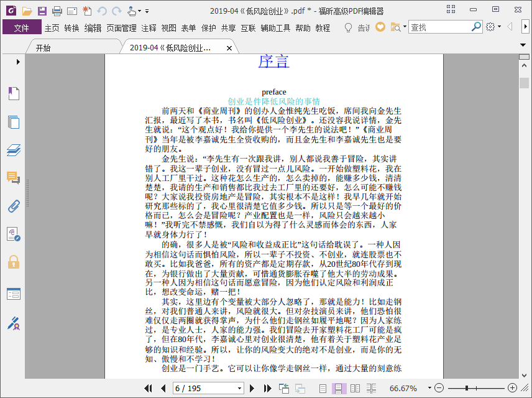Click in the 查找 search field
The width and height of the screenshot is (532, 398).
point(439,27)
